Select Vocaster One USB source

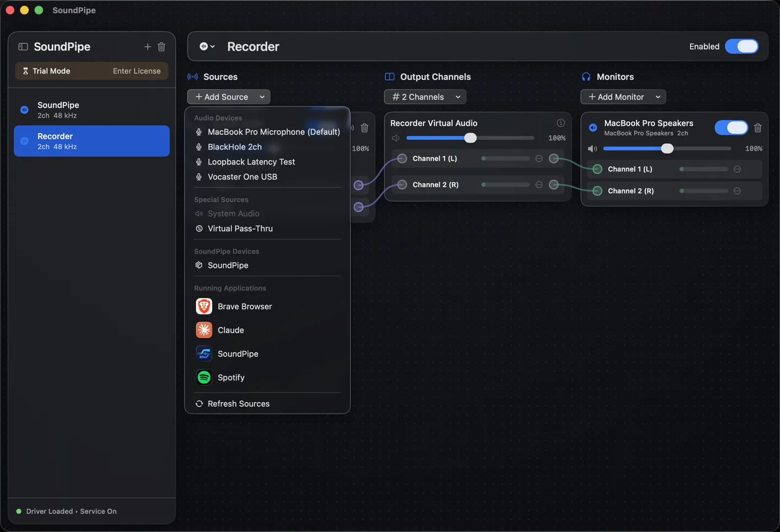pos(267,177)
